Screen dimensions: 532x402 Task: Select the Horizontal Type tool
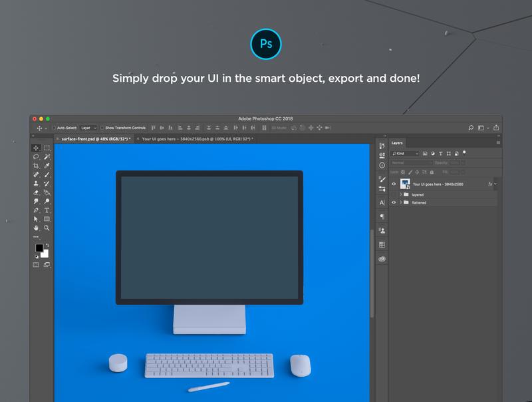pyautogui.click(x=47, y=210)
